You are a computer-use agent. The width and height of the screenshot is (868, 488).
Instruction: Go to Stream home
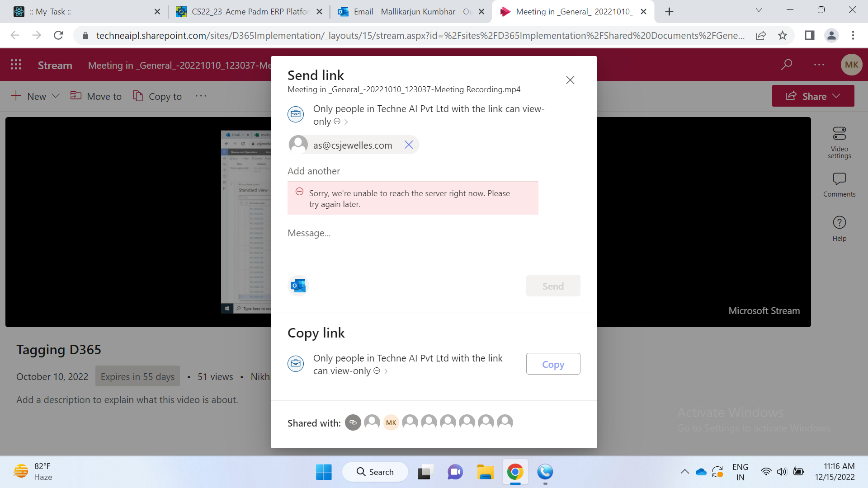coord(55,66)
